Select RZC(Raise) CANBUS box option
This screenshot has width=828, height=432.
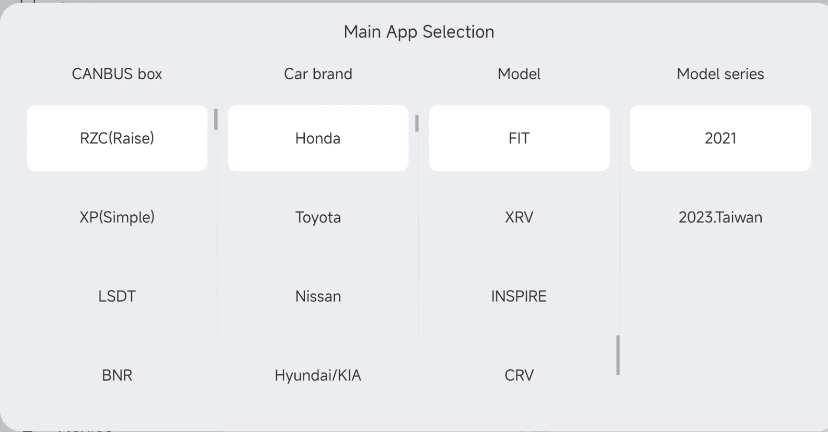[x=117, y=138]
